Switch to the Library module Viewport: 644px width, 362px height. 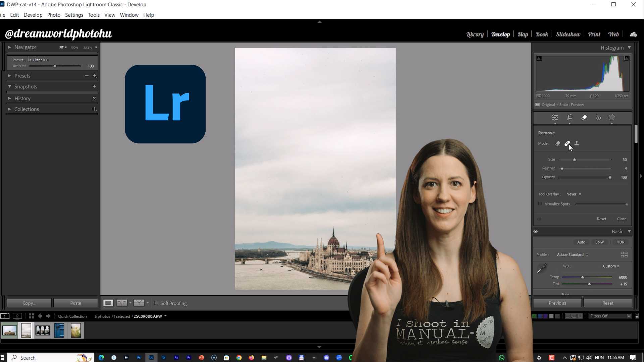tap(475, 34)
